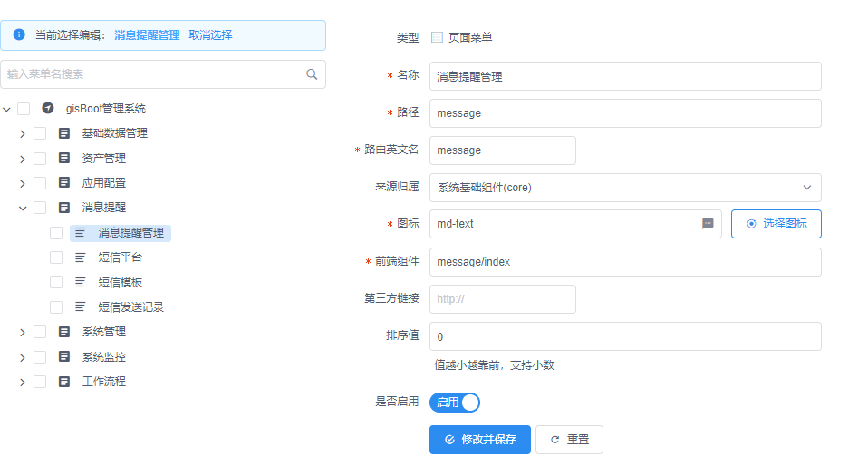Viewport: 868px width, 466px height.
Task: Select 短信模板 in the menu tree
Action: (121, 282)
